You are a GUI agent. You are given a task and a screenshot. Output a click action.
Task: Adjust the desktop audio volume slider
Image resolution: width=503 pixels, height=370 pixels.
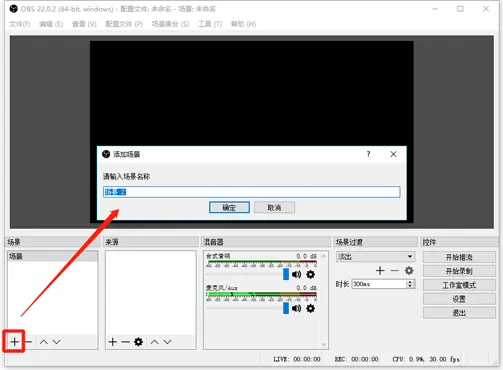pyautogui.click(x=286, y=274)
